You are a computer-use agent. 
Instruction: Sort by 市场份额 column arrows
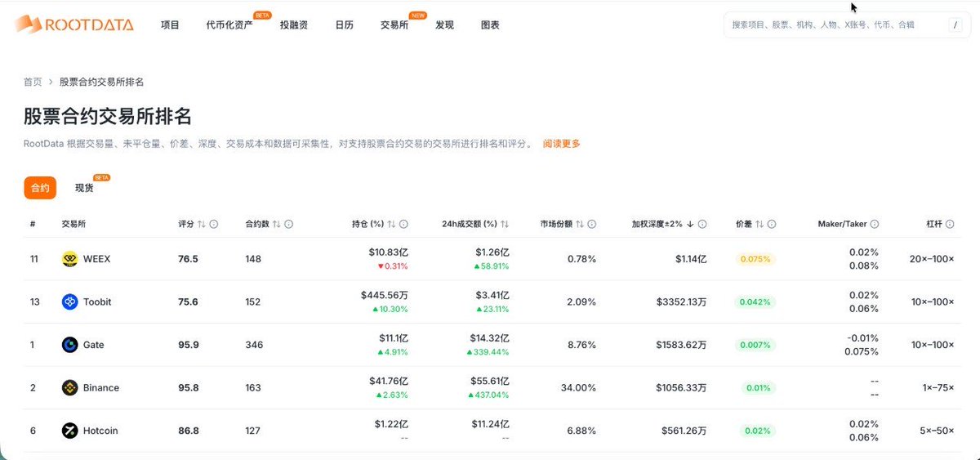pos(580,224)
